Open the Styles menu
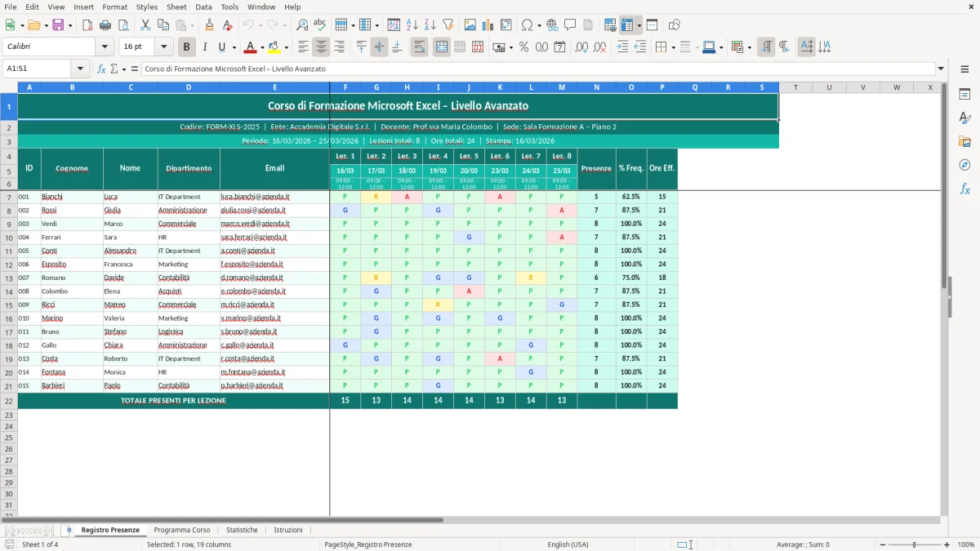Viewport: 980px width, 551px height. pyautogui.click(x=147, y=7)
